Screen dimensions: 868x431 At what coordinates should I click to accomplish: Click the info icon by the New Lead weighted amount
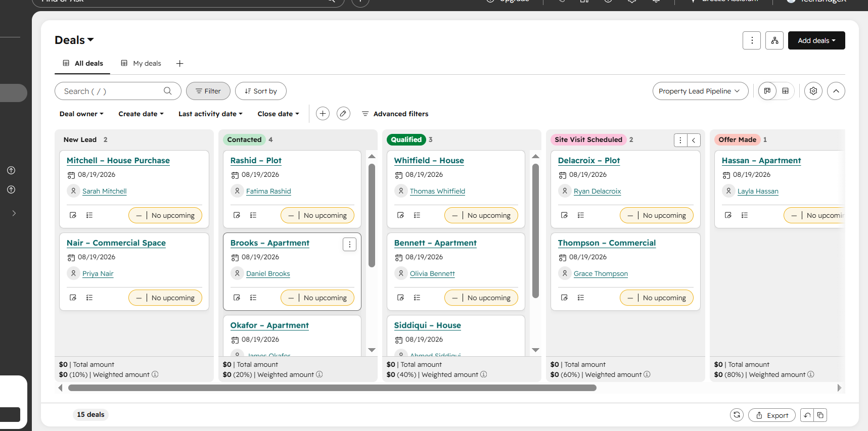click(x=155, y=374)
